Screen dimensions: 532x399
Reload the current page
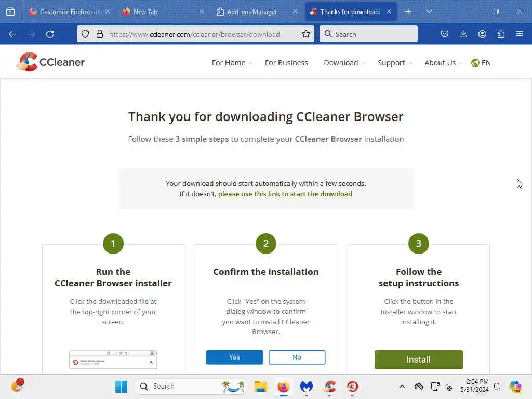click(x=50, y=34)
